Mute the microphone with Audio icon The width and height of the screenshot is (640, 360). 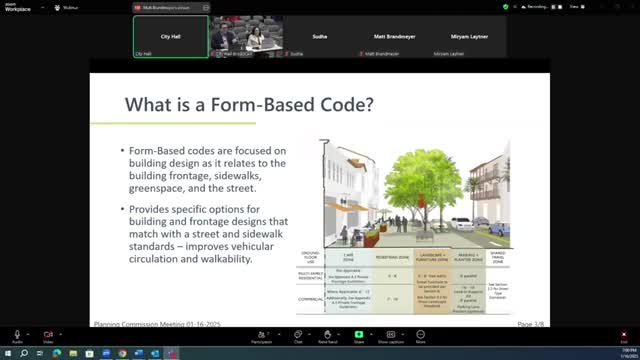point(17,336)
